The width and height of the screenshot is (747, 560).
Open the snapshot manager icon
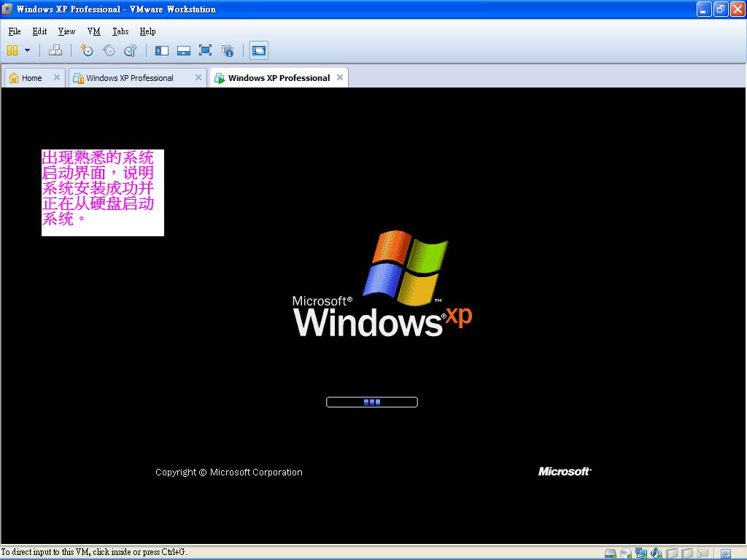click(x=131, y=50)
